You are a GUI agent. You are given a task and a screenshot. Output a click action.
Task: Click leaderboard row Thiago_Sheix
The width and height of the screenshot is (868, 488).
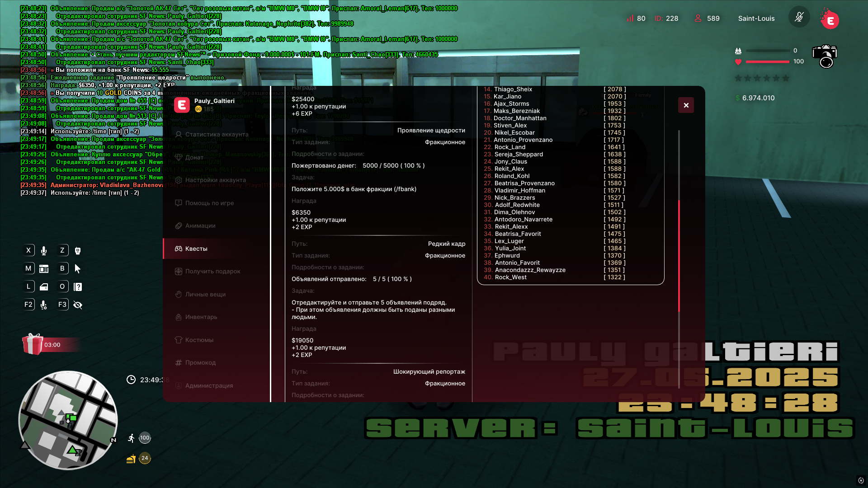point(555,89)
